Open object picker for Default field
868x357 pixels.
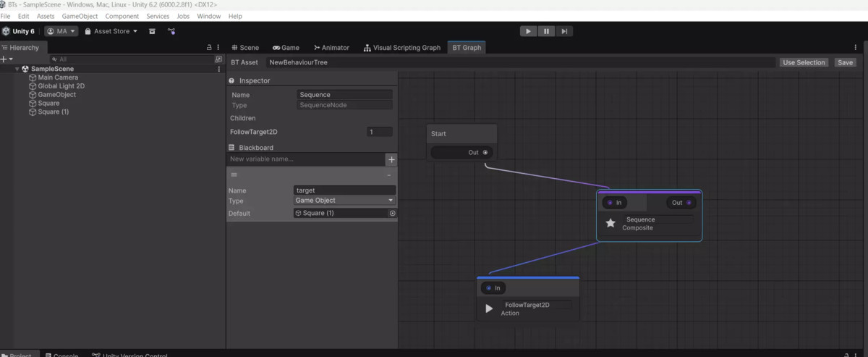coord(393,213)
